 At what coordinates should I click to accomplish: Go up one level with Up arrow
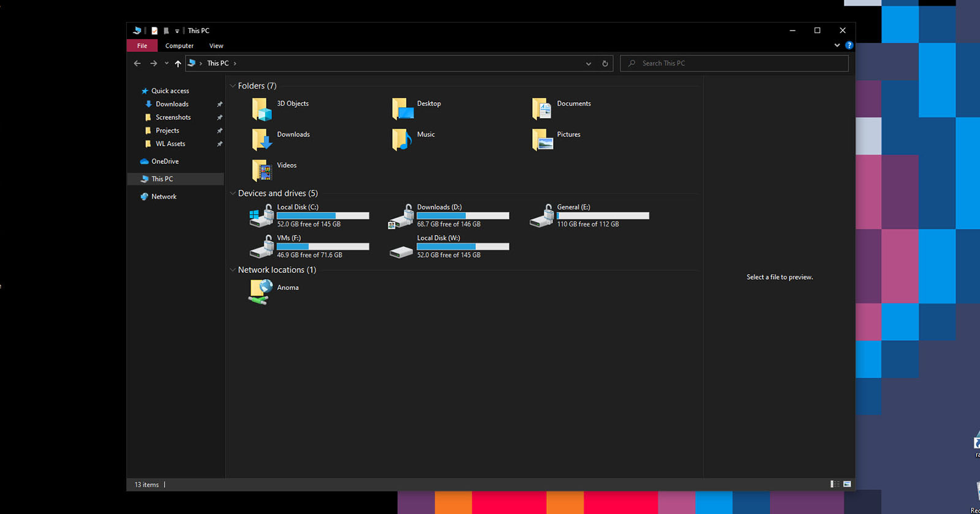coord(178,64)
